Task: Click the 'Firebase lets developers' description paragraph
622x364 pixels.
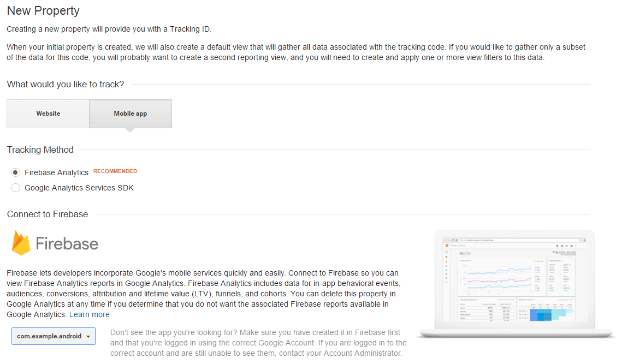Action: pos(204,294)
